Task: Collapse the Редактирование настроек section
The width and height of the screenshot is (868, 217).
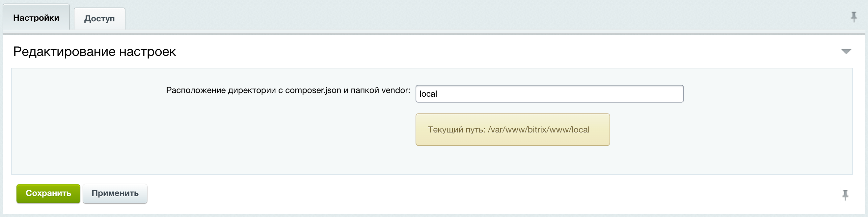Action: (846, 51)
